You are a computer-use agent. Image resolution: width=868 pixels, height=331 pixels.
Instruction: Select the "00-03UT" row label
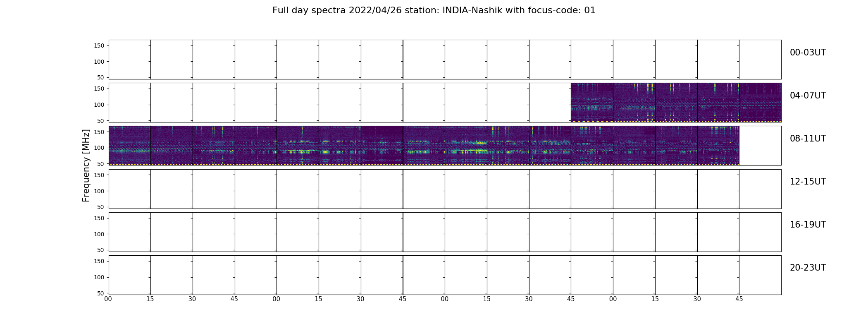[x=808, y=53]
